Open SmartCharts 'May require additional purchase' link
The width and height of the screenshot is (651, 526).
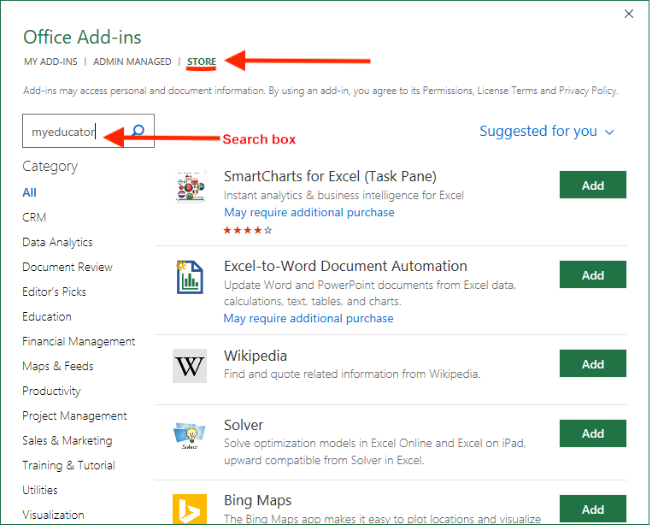click(309, 213)
